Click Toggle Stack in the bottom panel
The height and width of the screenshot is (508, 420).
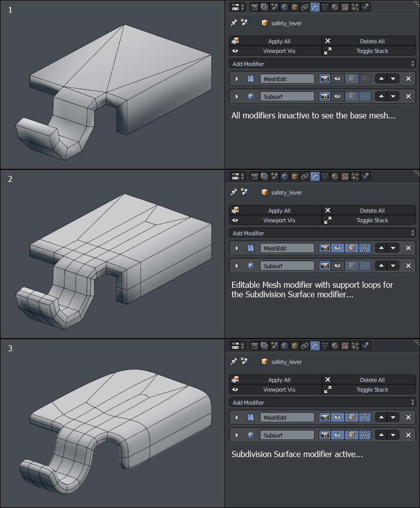369,390
